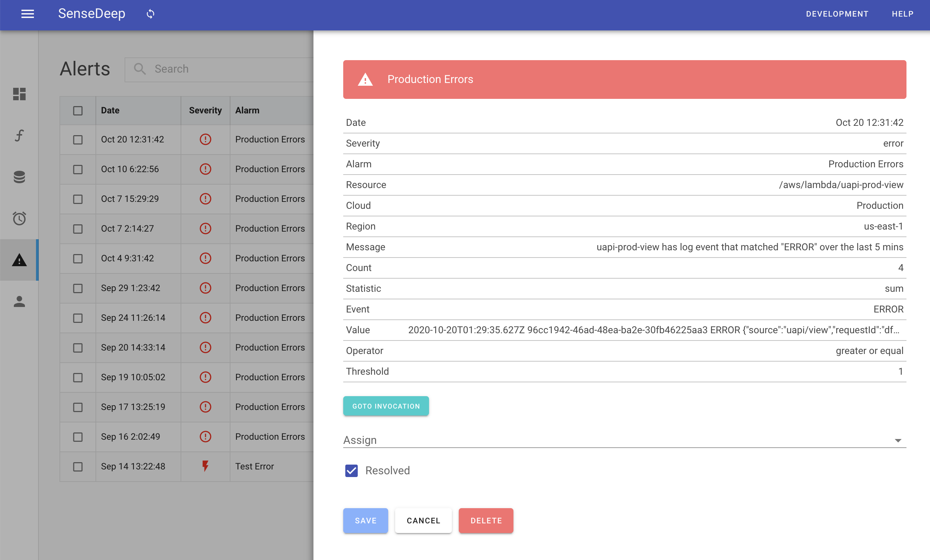Uncheck the Resolved checkbox

[x=352, y=470]
